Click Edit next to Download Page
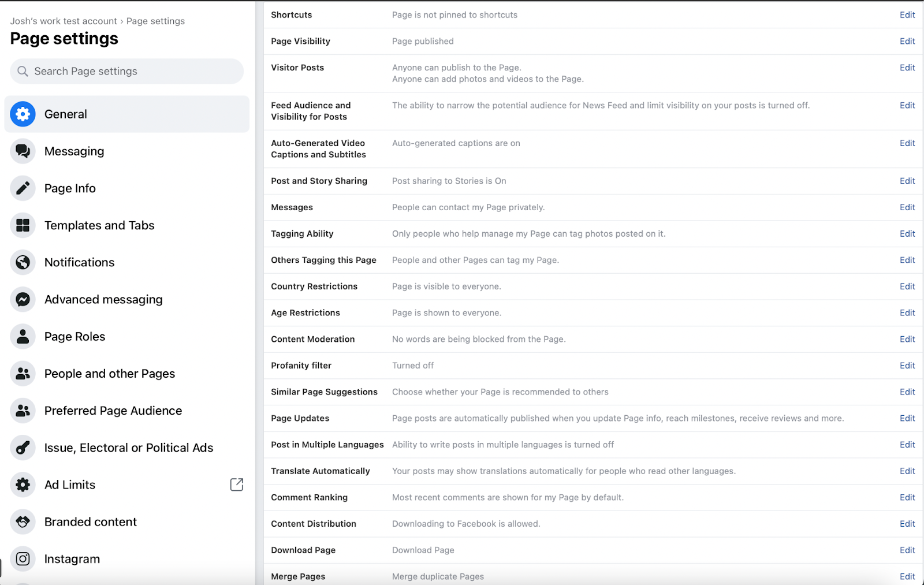The width and height of the screenshot is (924, 585). (907, 550)
